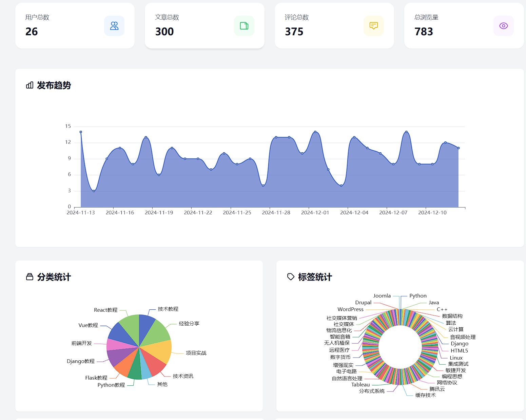Click the 总浏览量 value 783
Viewport: 526px width, 420px height.
coord(424,32)
